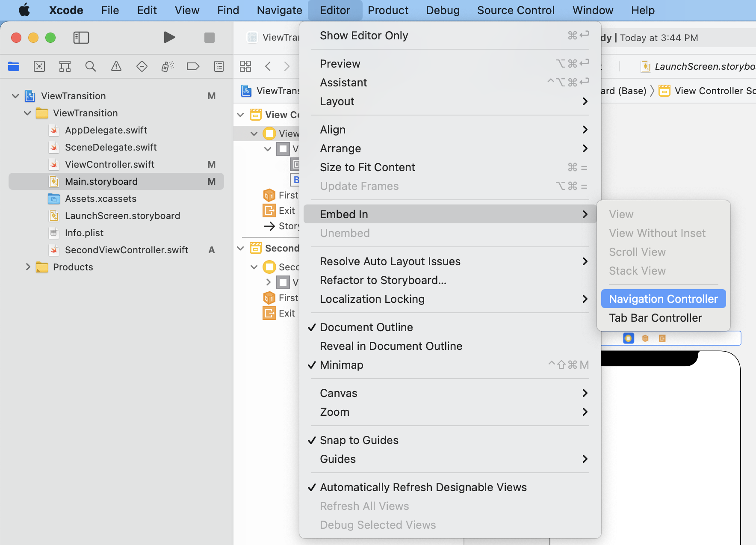Screen dimensions: 756x545
Task: Select Show Editor Only
Action: 450,36
